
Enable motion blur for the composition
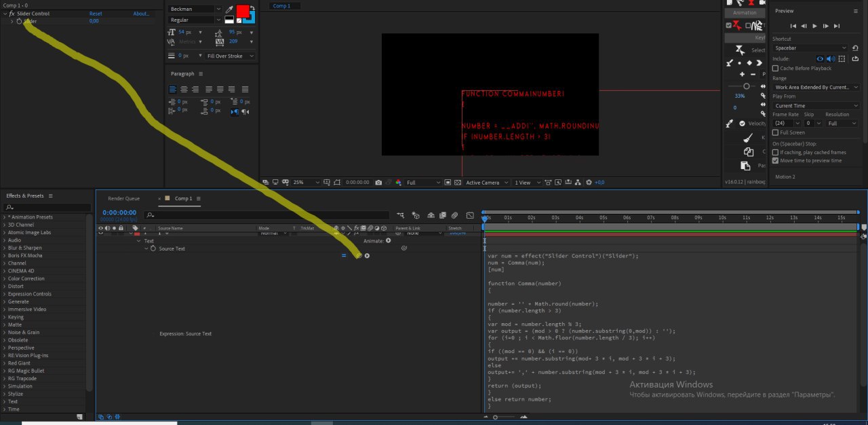[x=455, y=215]
